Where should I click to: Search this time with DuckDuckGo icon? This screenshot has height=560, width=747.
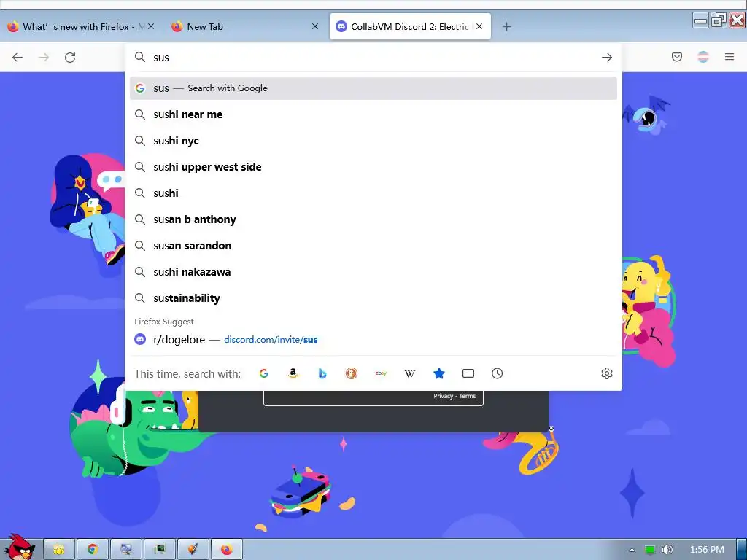[x=352, y=373]
